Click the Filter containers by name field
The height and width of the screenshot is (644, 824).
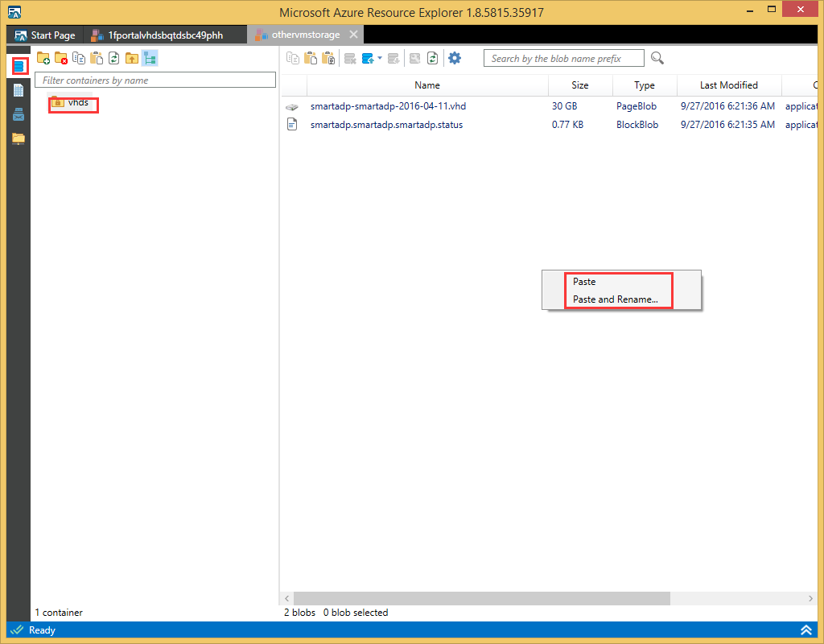(x=155, y=80)
